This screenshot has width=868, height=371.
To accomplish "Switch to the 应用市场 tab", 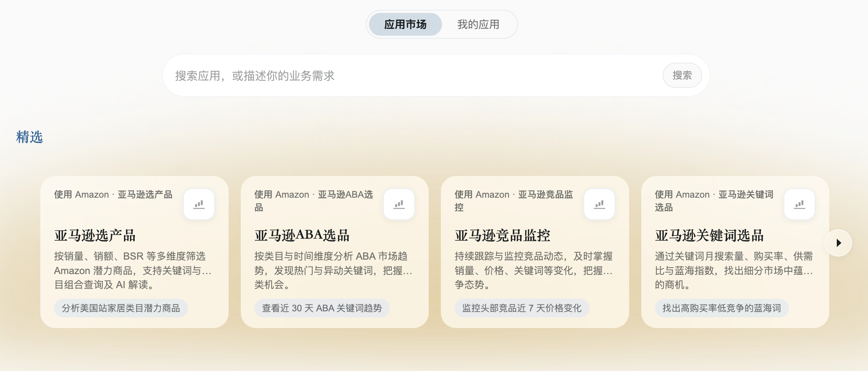I will [x=405, y=24].
